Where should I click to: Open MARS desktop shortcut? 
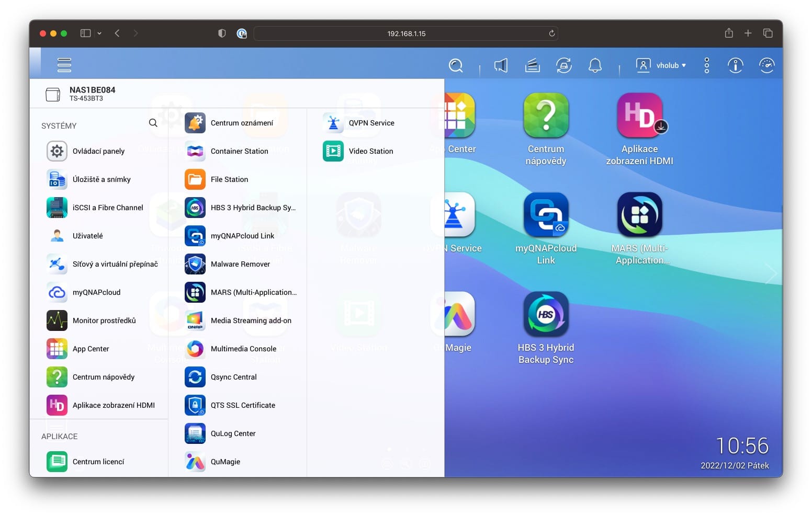tap(639, 215)
